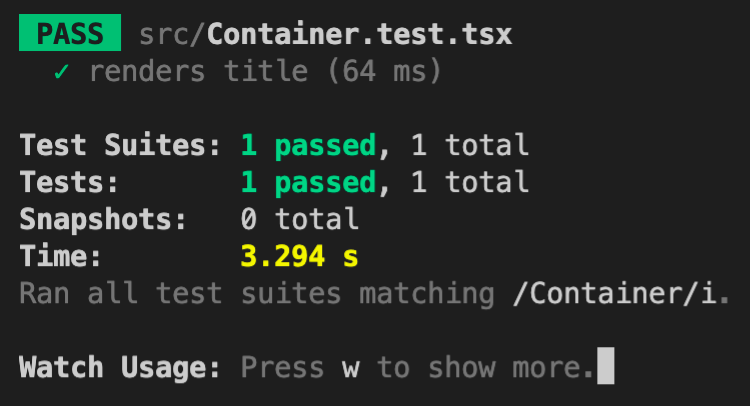Image resolution: width=750 pixels, height=406 pixels.
Task: Click '1 passed' in the Tests row
Action: [x=309, y=183]
